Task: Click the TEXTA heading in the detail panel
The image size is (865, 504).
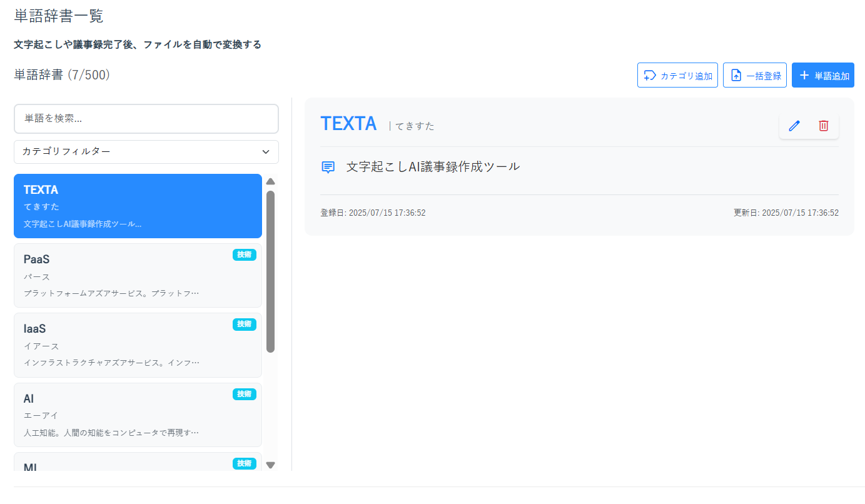Action: click(348, 123)
